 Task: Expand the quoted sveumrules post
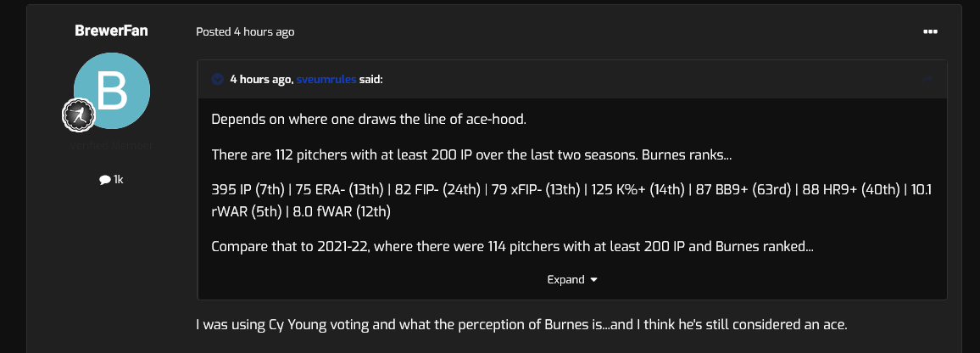pyautogui.click(x=565, y=279)
